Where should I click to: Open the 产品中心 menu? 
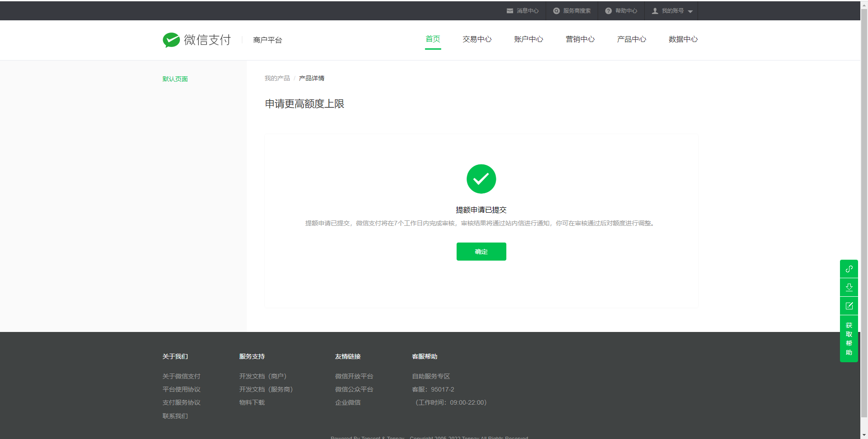coord(632,39)
